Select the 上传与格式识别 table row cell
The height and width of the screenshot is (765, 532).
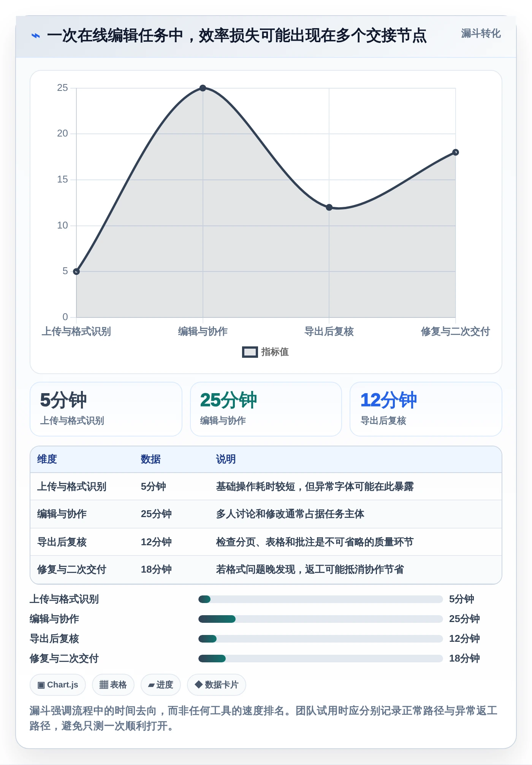coord(71,487)
